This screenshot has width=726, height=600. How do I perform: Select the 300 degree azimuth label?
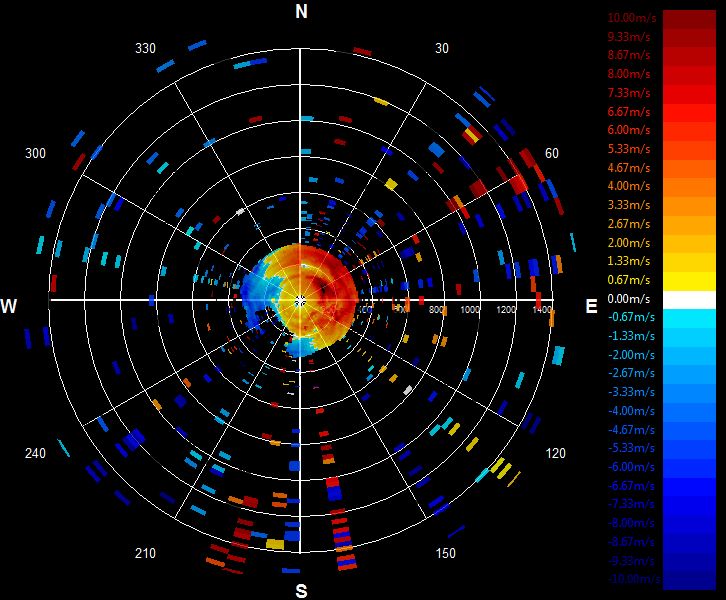point(35,153)
